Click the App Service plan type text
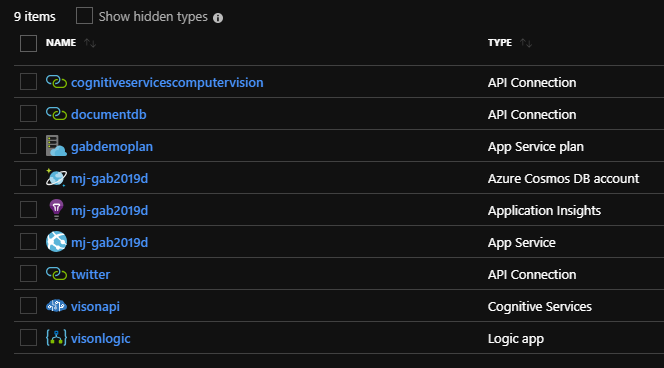 click(x=536, y=147)
